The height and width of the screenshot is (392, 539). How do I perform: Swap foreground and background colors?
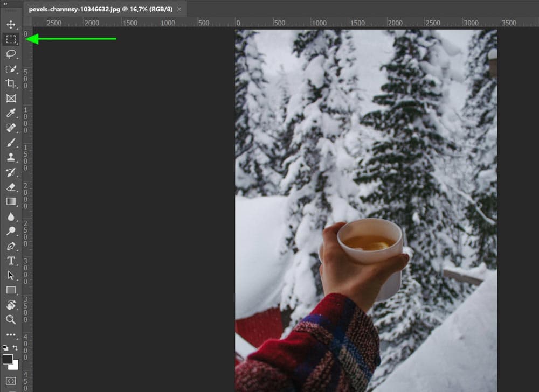pyautogui.click(x=16, y=348)
